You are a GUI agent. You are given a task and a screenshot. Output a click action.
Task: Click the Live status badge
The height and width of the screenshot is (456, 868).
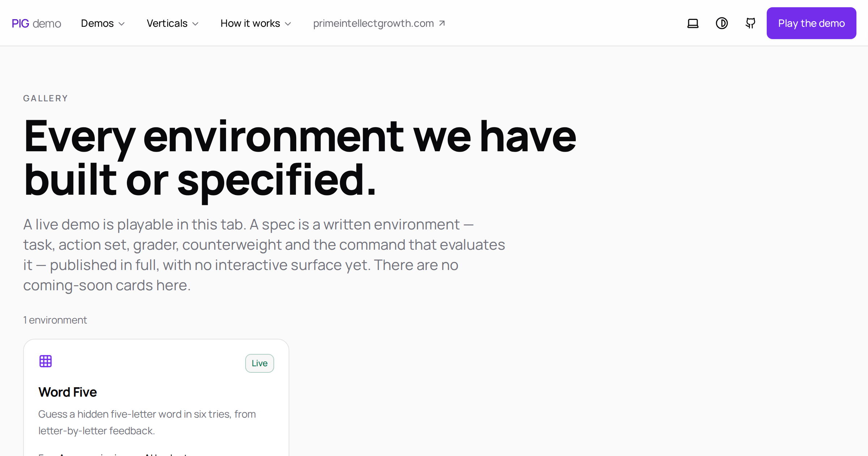(x=260, y=363)
